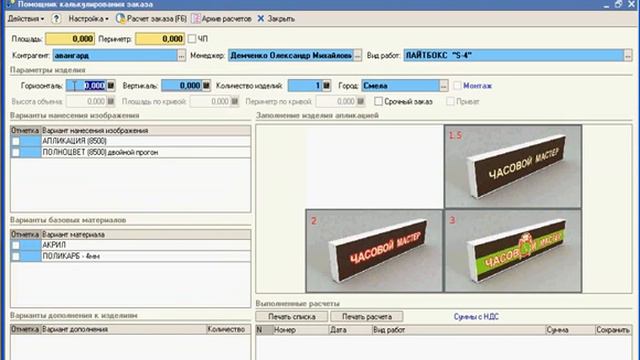640x360 pixels.
Task: Click the Количество column header
Action: tap(228, 329)
